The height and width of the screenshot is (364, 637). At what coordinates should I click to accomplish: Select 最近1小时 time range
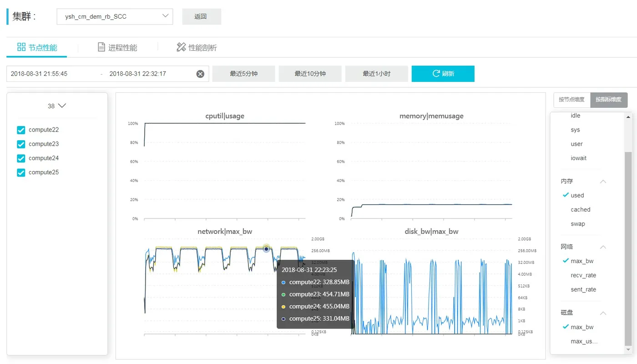[x=376, y=74]
